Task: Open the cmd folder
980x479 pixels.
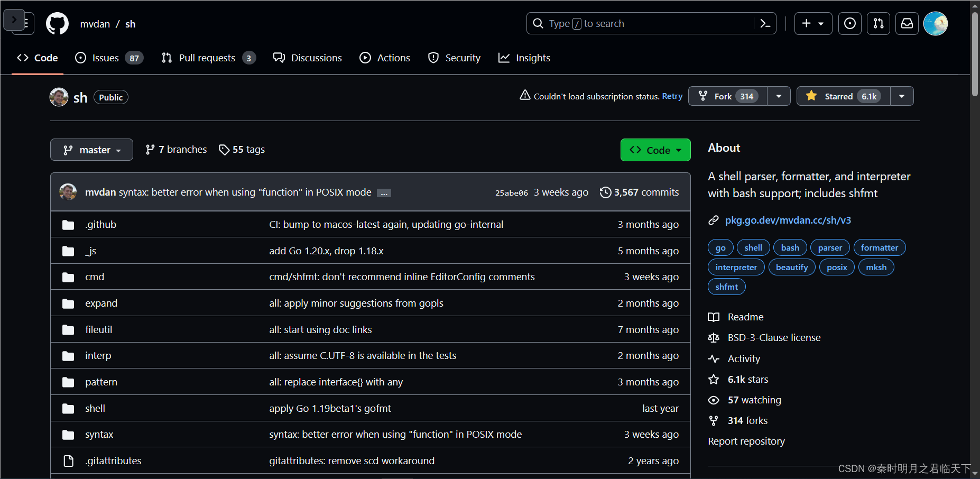Action: [95, 277]
